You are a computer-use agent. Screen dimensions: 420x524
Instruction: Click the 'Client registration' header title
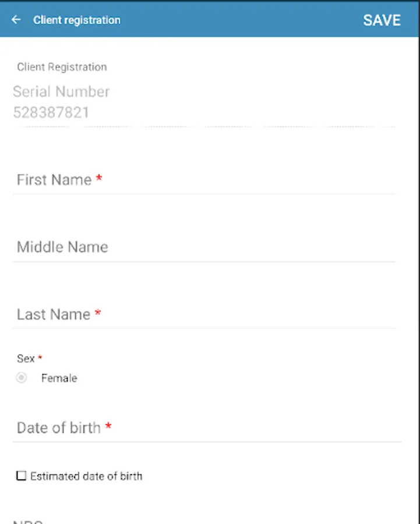[x=77, y=20]
